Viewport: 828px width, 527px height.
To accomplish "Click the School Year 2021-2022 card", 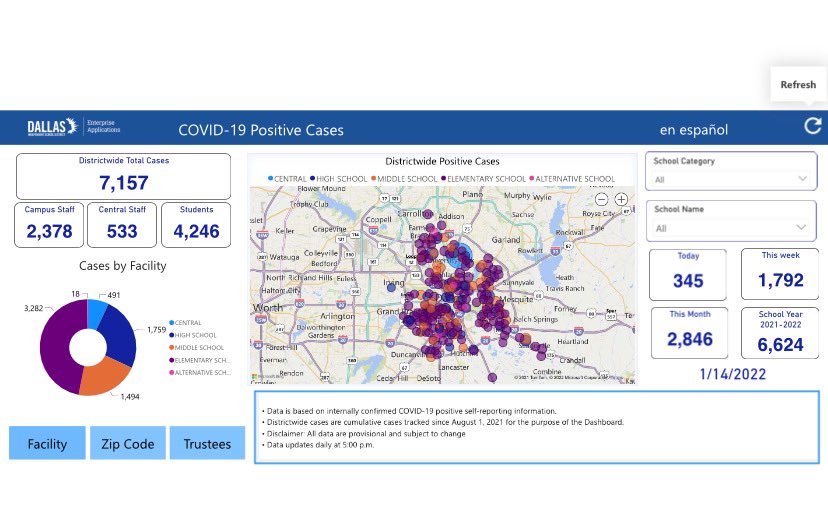I will click(x=780, y=333).
